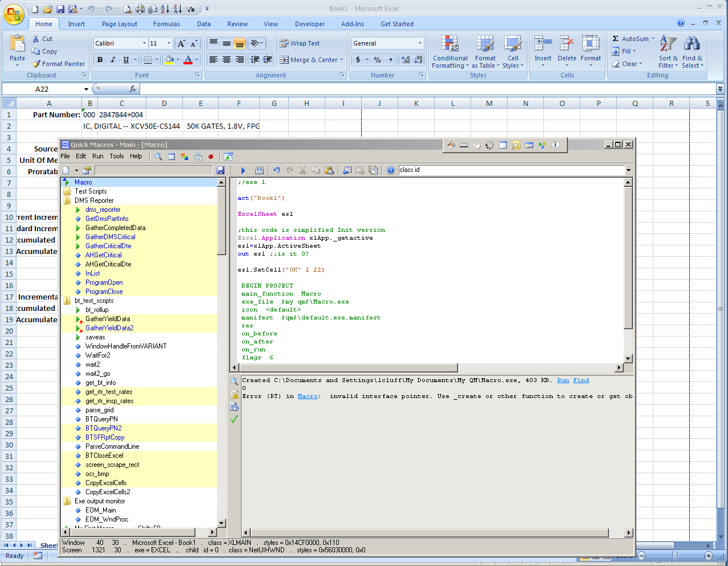Open the Calibri font name dropdown
728x566 pixels.
(144, 43)
